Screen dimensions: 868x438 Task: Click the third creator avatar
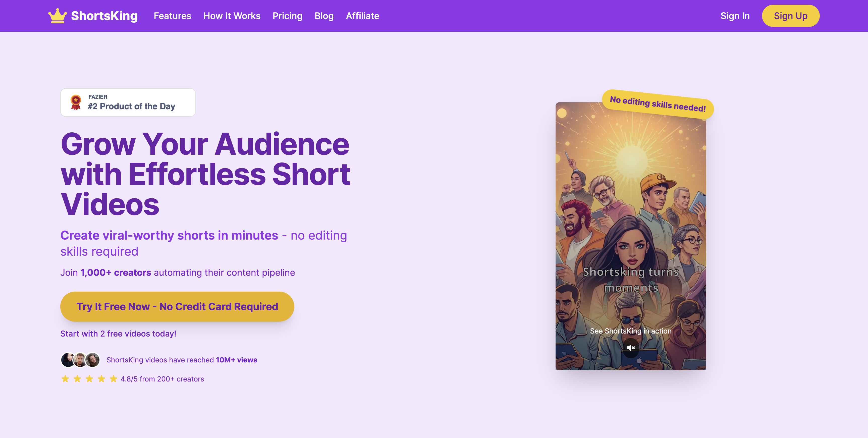pos(93,360)
